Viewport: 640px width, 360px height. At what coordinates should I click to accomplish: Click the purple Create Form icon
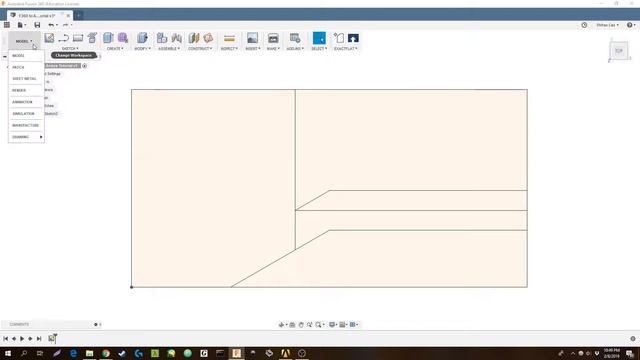pos(123,38)
